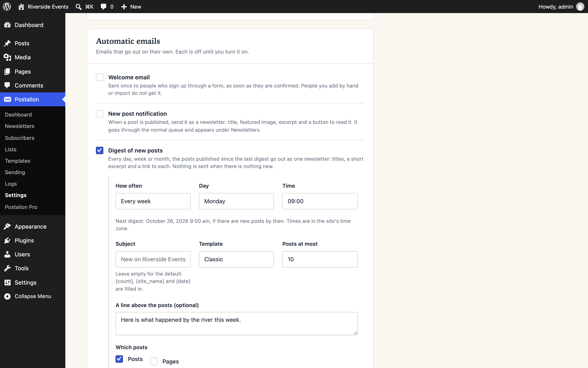Click the Comments speech bubble icon in sidebar
The height and width of the screenshot is (368, 588).
coord(8,85)
